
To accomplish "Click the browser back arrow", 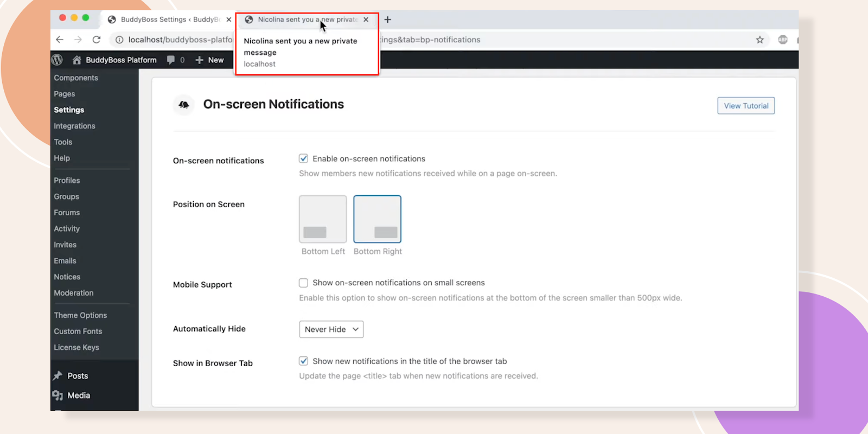I will pyautogui.click(x=60, y=40).
